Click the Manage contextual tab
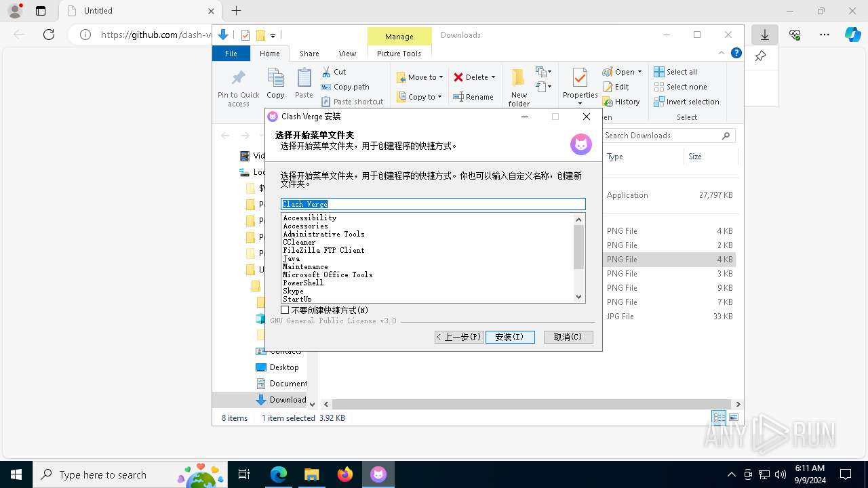 (x=399, y=37)
